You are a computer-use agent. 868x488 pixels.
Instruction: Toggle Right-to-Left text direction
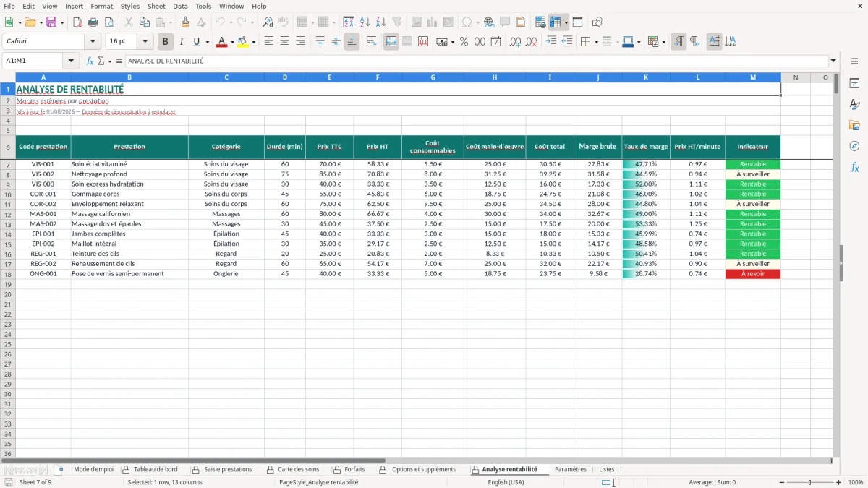694,42
